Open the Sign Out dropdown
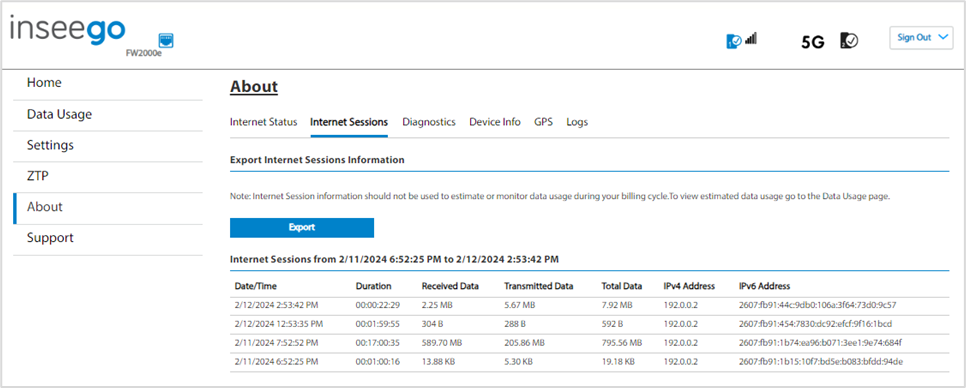Viewport: 966px width, 388px height. pos(921,38)
